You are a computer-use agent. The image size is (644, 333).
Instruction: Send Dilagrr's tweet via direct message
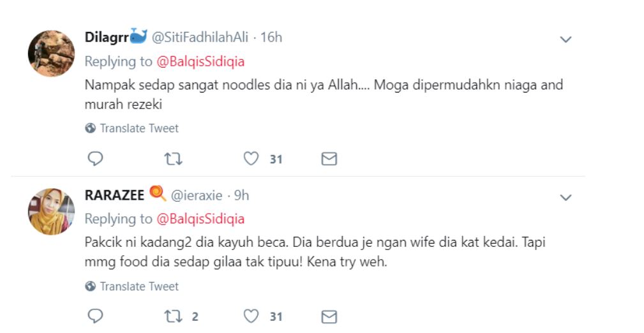click(x=329, y=159)
